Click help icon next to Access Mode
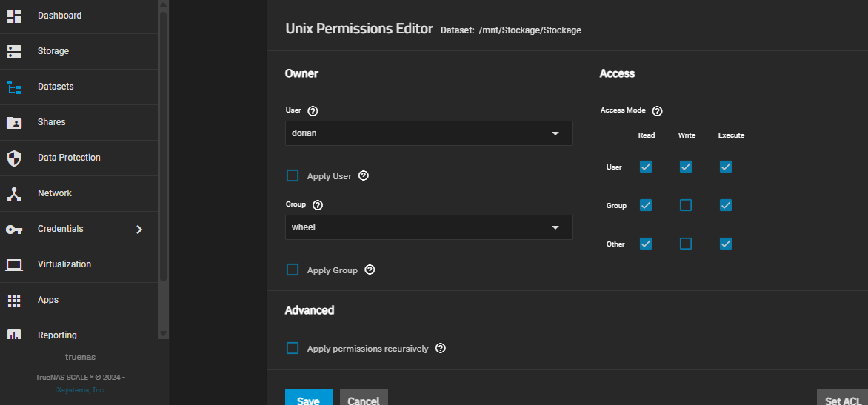The width and height of the screenshot is (868, 405). click(657, 110)
